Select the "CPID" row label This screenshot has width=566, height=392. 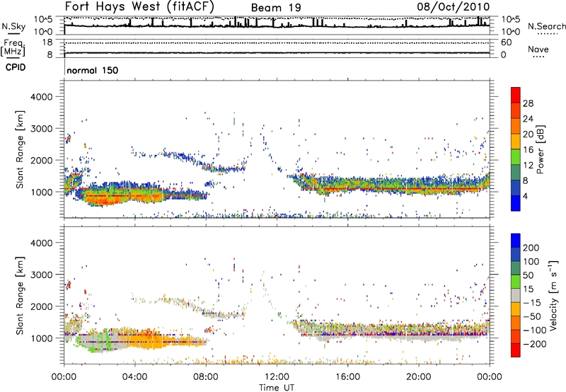pyautogui.click(x=15, y=67)
